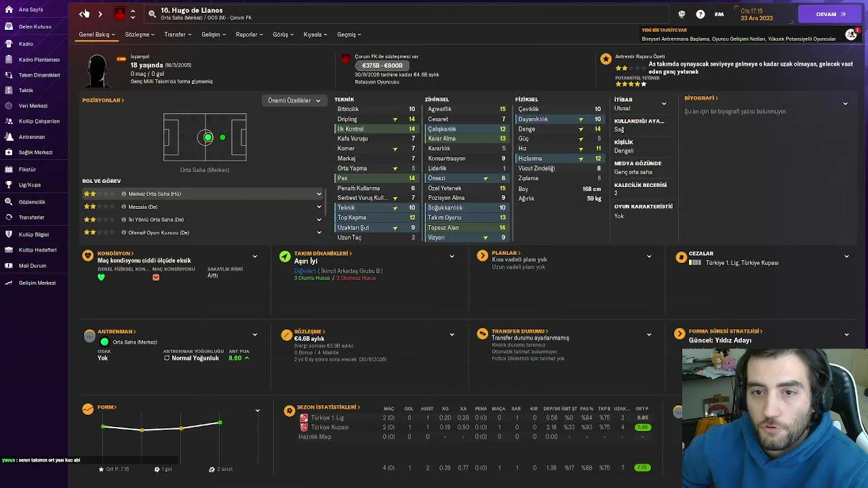The image size is (868, 488).
Task: Click the Sözleşme panel icon
Action: pos(286,335)
